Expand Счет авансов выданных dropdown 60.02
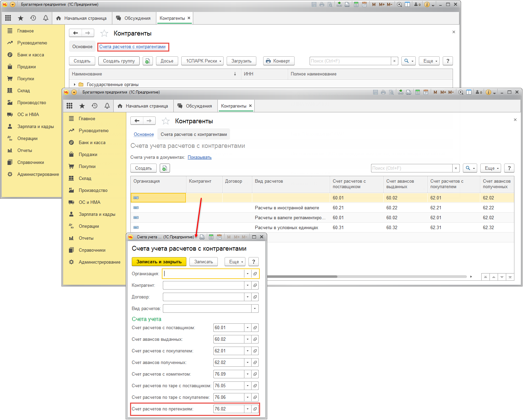526x420 pixels. point(247,339)
